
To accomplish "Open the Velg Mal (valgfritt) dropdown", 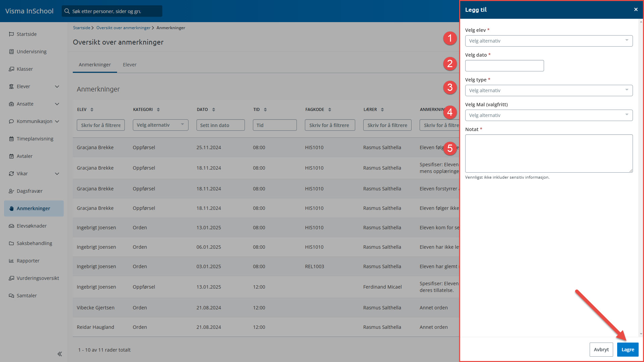I will (x=549, y=115).
